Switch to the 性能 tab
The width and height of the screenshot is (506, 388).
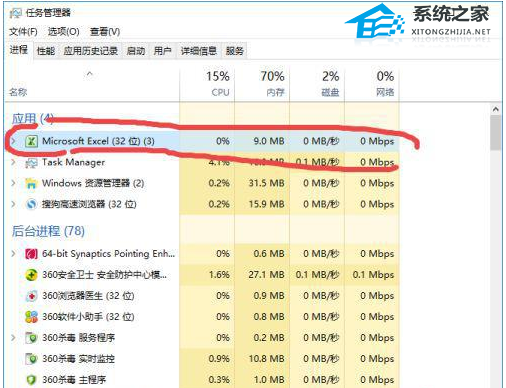coord(46,51)
